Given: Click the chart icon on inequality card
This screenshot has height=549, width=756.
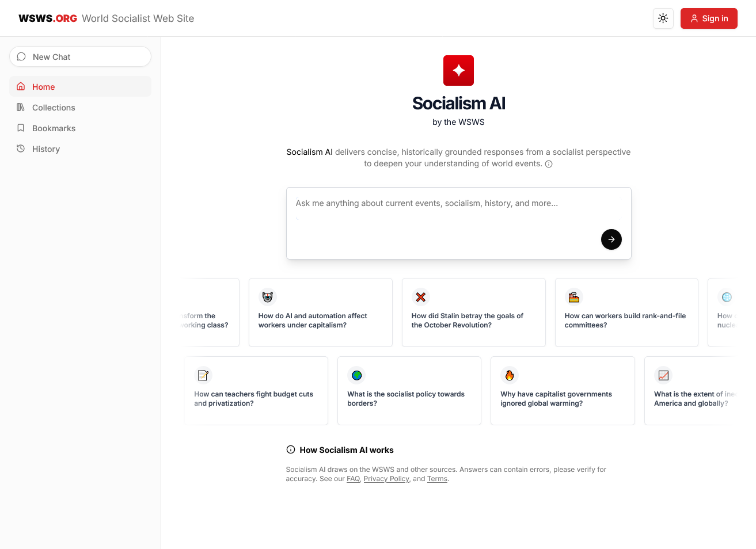Looking at the screenshot, I should click(x=663, y=375).
